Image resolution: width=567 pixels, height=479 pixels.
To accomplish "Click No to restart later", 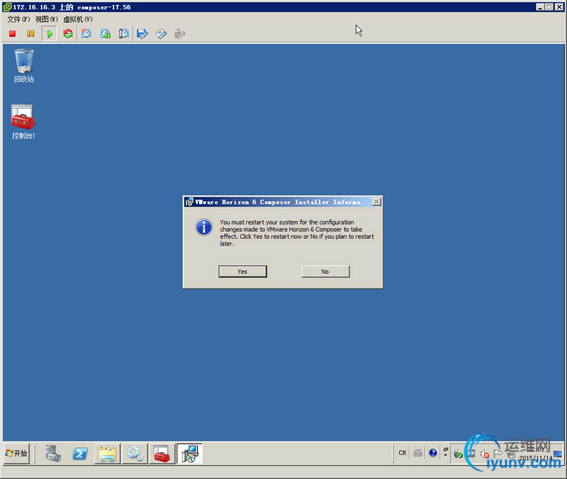I will click(325, 271).
